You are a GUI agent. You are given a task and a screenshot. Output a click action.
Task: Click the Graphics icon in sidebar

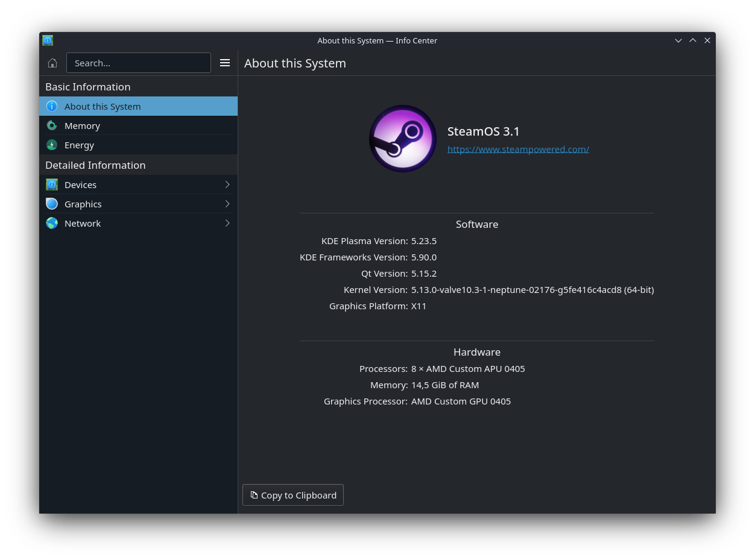tap(52, 204)
